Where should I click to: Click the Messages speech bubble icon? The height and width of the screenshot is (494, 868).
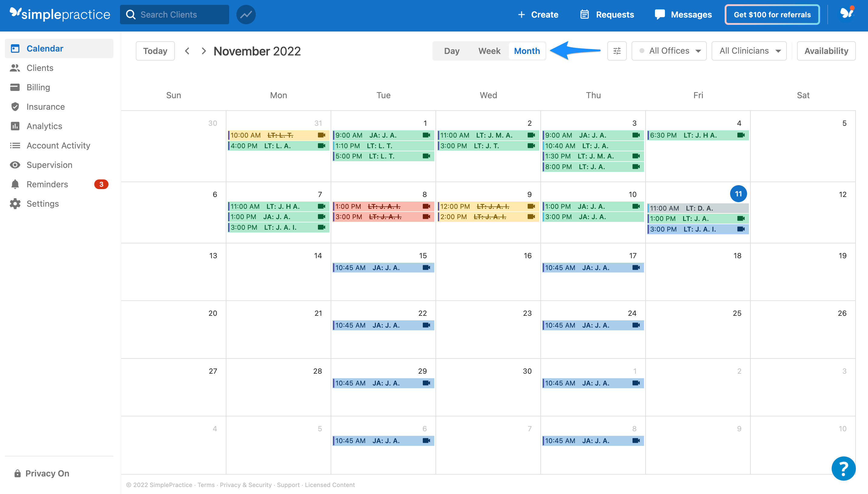pos(659,14)
